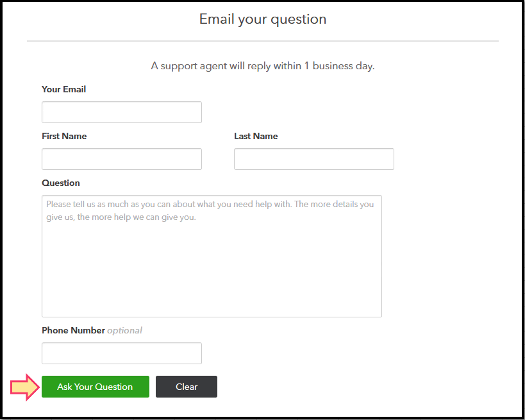
Task: Click the italic "optional" hint text
Action: (124, 330)
